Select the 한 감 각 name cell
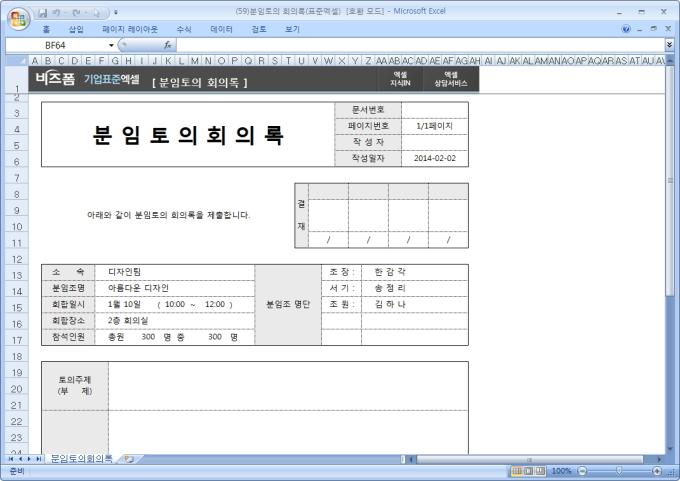680x481 pixels. (415, 272)
